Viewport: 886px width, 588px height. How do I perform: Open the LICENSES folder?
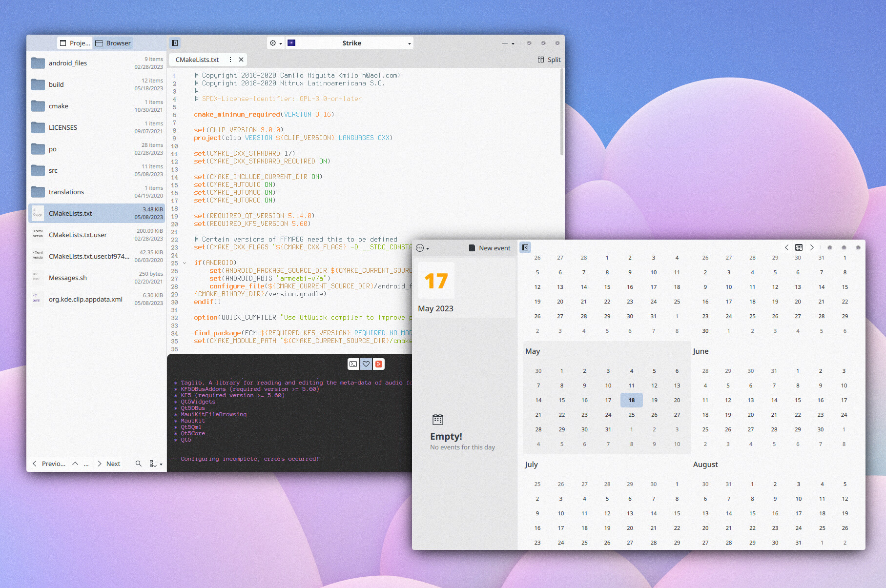97,127
